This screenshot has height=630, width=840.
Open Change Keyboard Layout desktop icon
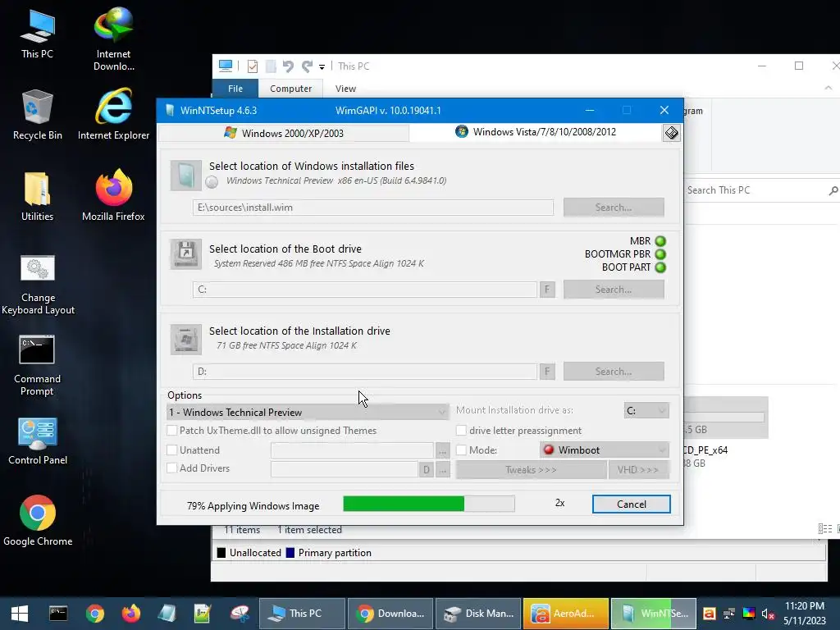click(x=38, y=284)
